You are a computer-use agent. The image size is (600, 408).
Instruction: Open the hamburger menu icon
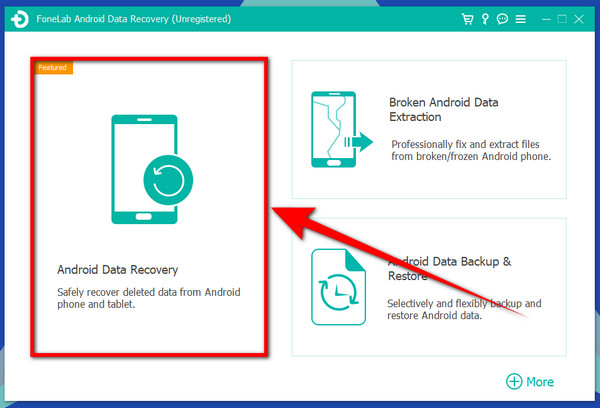point(520,19)
